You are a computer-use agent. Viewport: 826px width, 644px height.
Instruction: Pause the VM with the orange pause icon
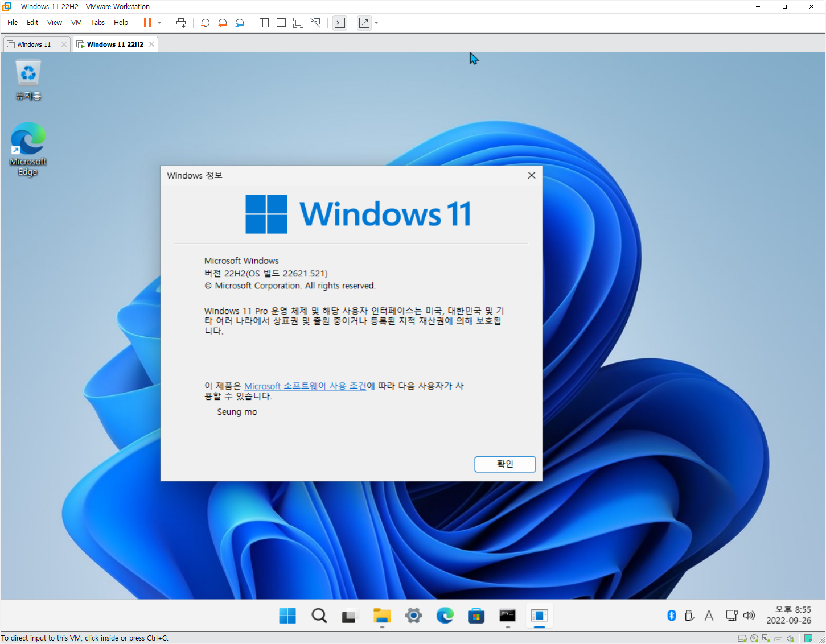147,23
